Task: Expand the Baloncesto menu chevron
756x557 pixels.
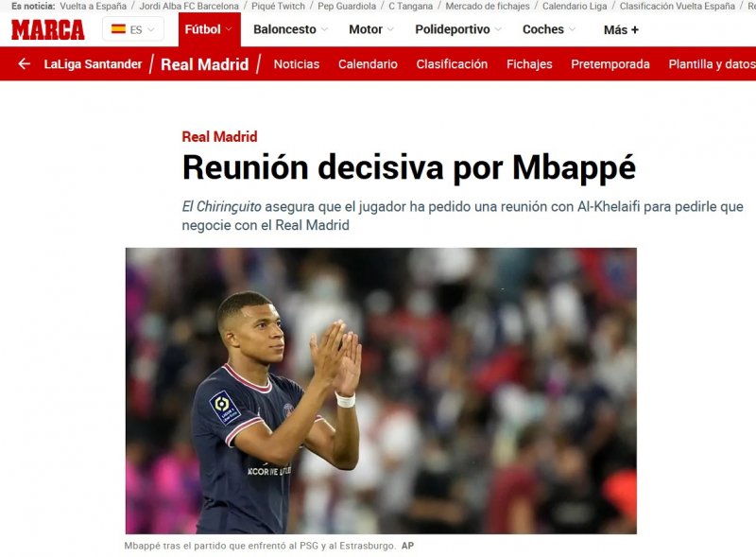Action: (324, 29)
